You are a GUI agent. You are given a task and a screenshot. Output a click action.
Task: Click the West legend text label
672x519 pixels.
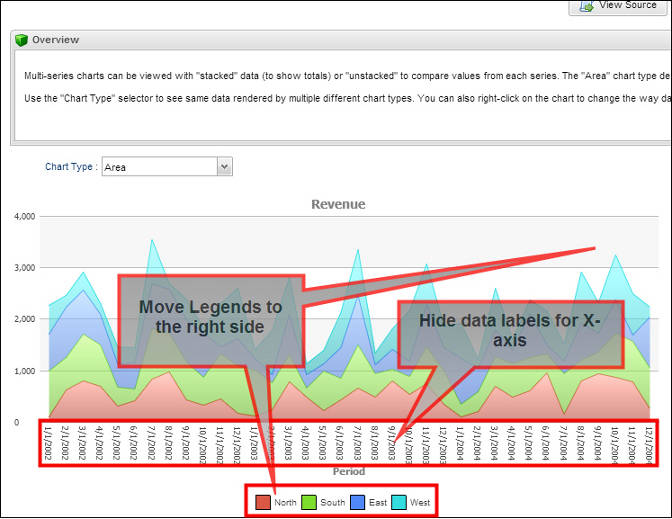(x=420, y=502)
